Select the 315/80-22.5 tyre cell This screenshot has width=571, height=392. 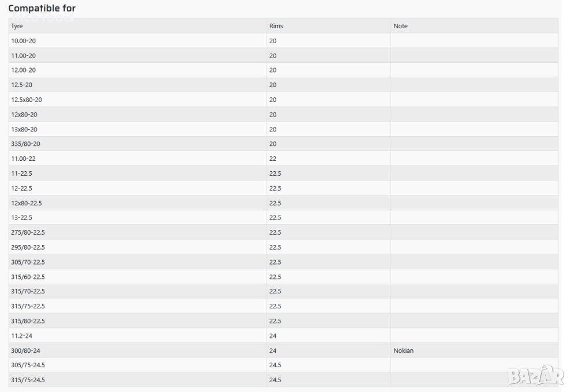pos(28,321)
